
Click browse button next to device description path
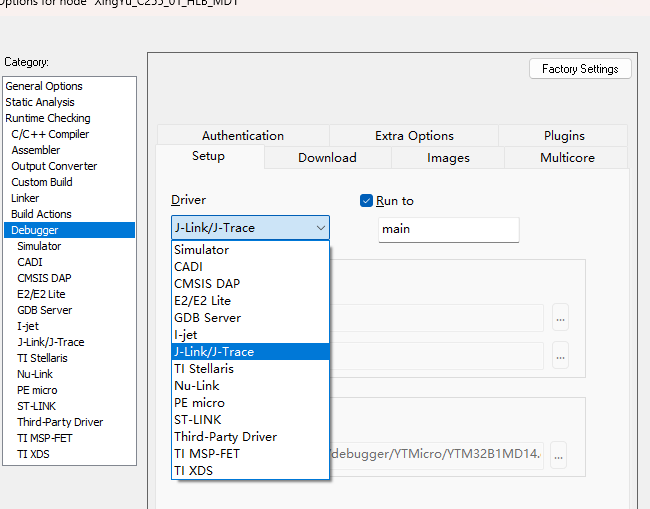point(560,455)
